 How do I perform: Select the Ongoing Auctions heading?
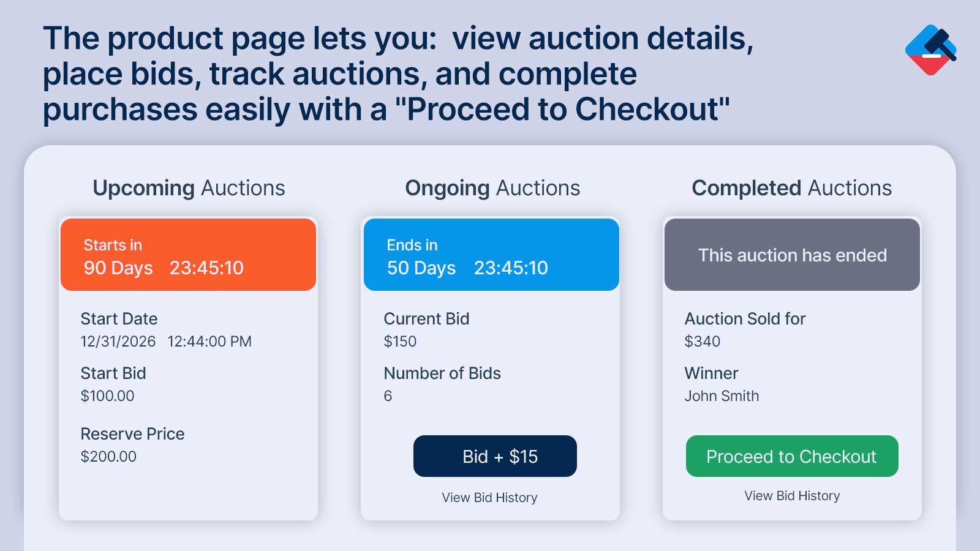point(492,189)
